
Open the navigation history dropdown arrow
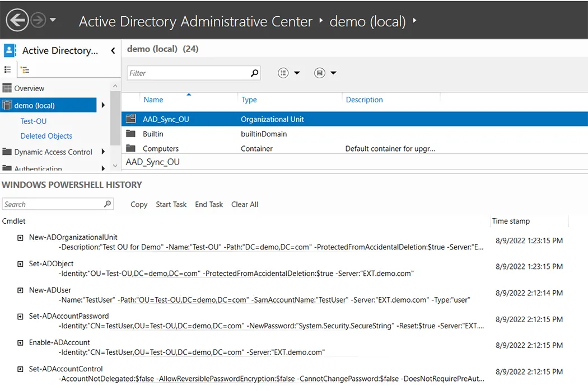click(x=53, y=20)
